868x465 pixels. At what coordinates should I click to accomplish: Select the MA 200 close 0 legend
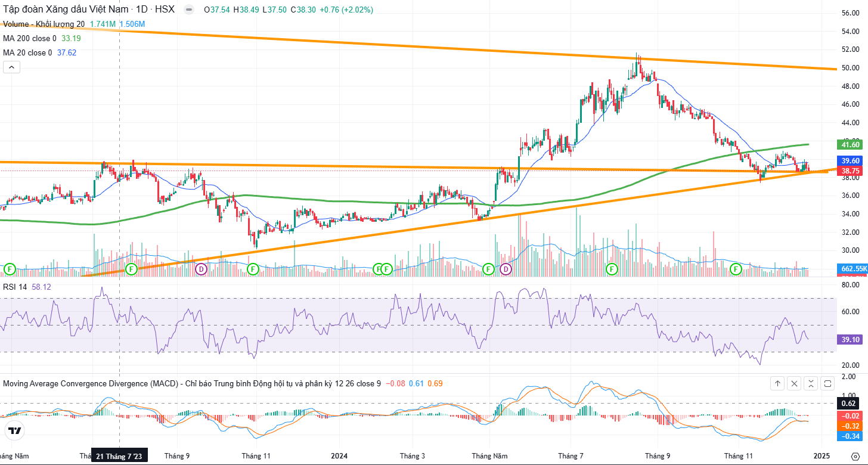pyautogui.click(x=30, y=38)
